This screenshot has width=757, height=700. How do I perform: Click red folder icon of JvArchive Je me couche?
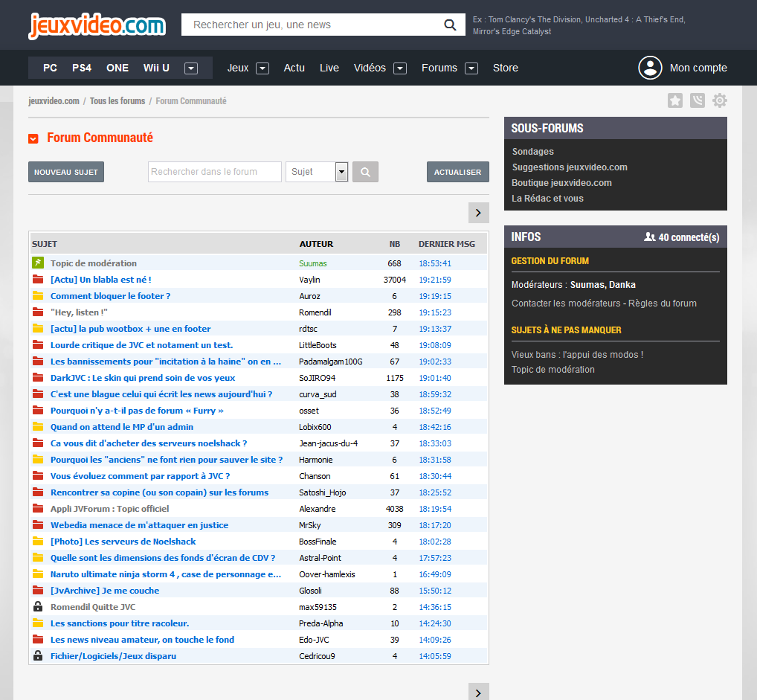point(38,591)
